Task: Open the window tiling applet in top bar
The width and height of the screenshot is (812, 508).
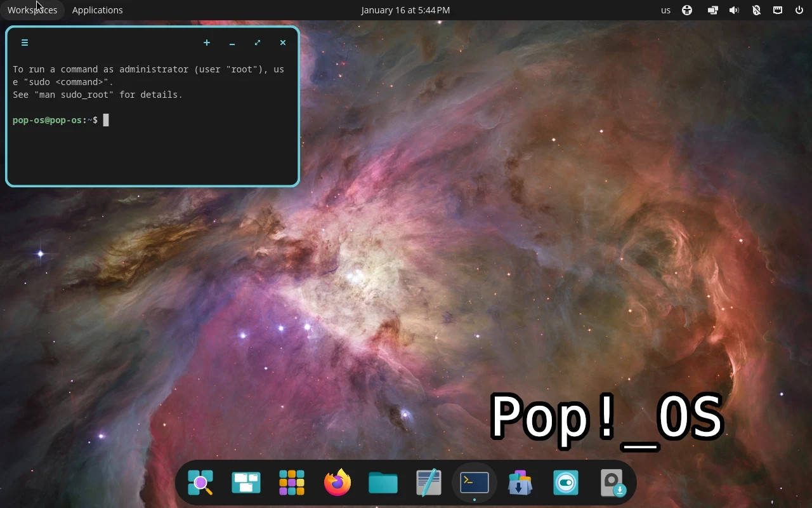Action: pos(712,10)
